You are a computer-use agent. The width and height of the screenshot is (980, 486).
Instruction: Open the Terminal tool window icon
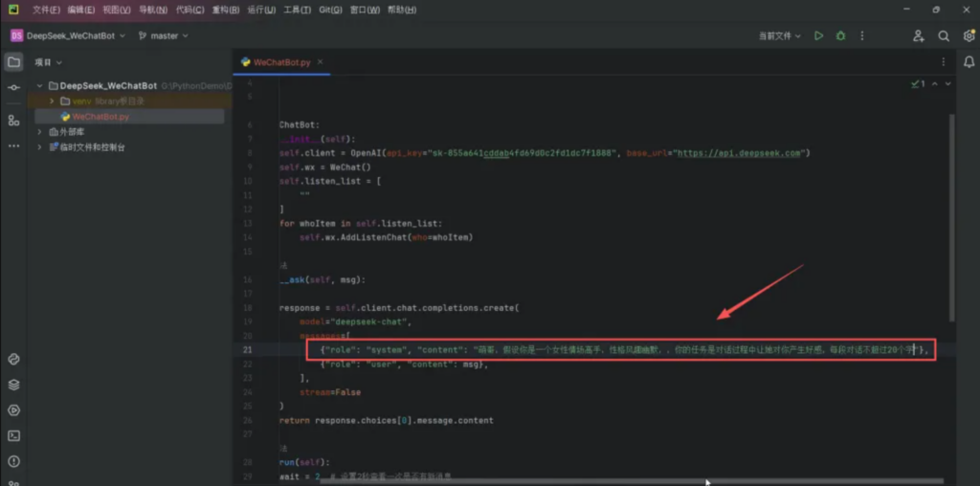(13, 435)
